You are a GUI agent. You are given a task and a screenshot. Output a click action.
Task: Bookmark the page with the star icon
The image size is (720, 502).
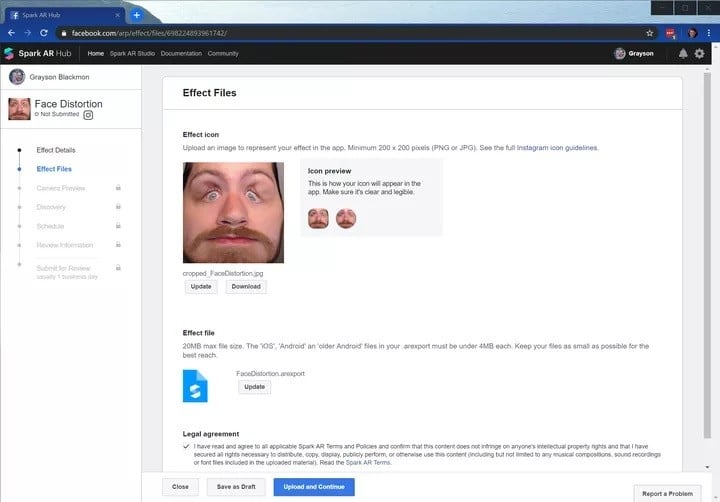tap(649, 33)
